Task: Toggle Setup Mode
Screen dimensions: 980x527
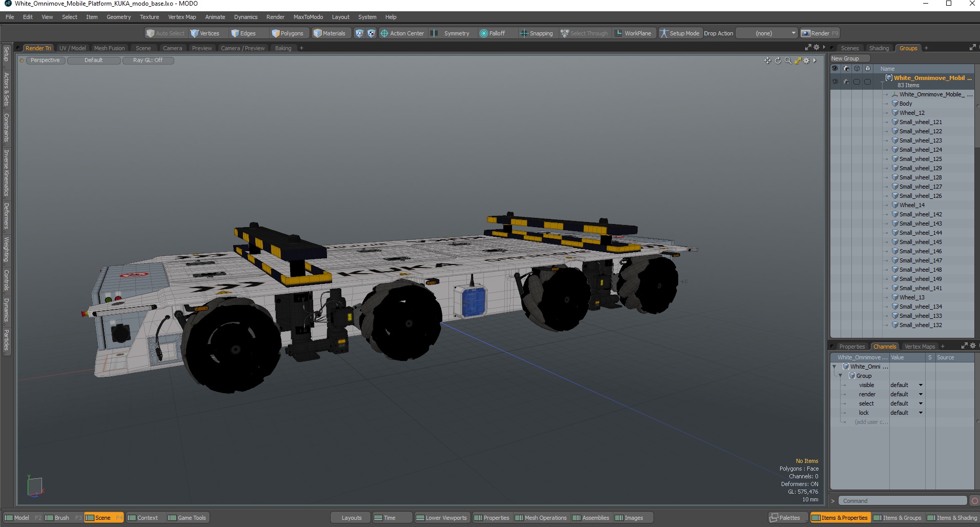Action: point(679,33)
